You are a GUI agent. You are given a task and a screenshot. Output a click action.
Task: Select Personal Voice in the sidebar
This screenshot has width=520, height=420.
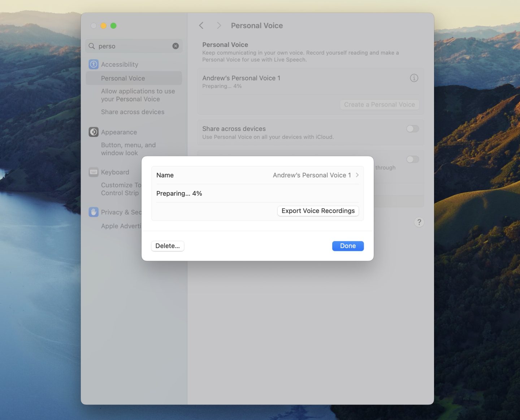pos(123,78)
